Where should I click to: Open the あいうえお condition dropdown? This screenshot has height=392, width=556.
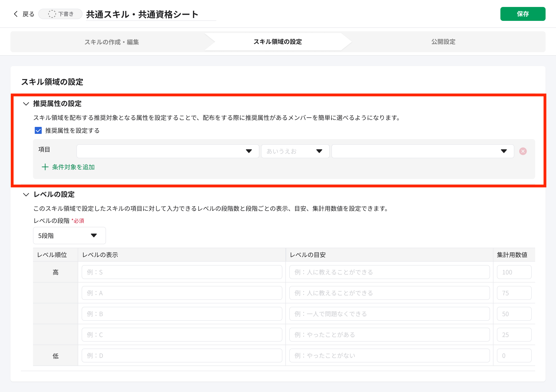coord(295,151)
